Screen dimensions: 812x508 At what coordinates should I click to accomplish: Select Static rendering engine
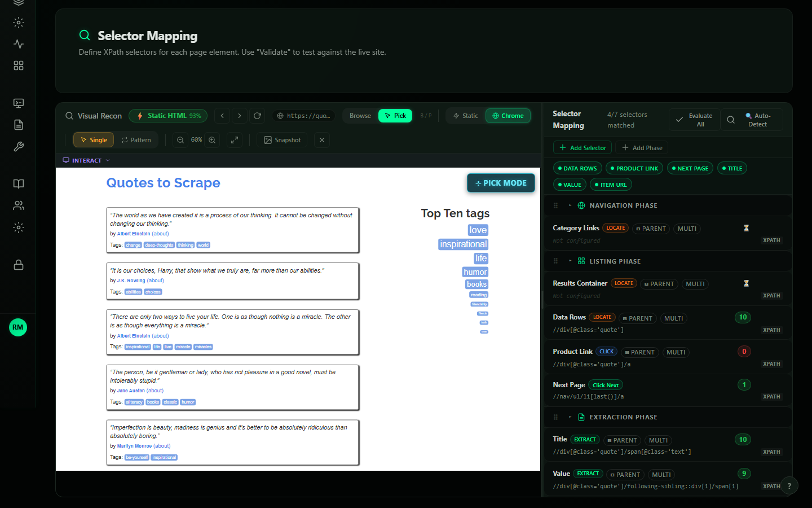465,116
